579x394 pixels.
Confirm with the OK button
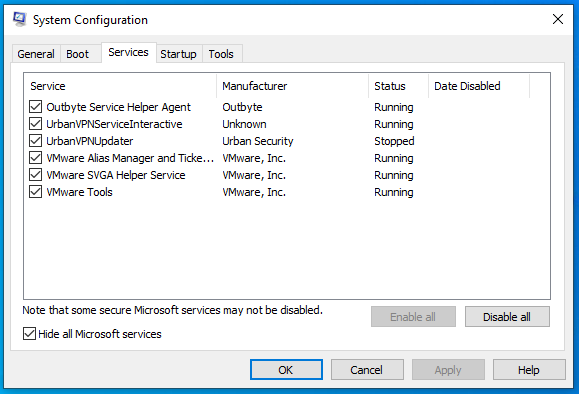(286, 370)
